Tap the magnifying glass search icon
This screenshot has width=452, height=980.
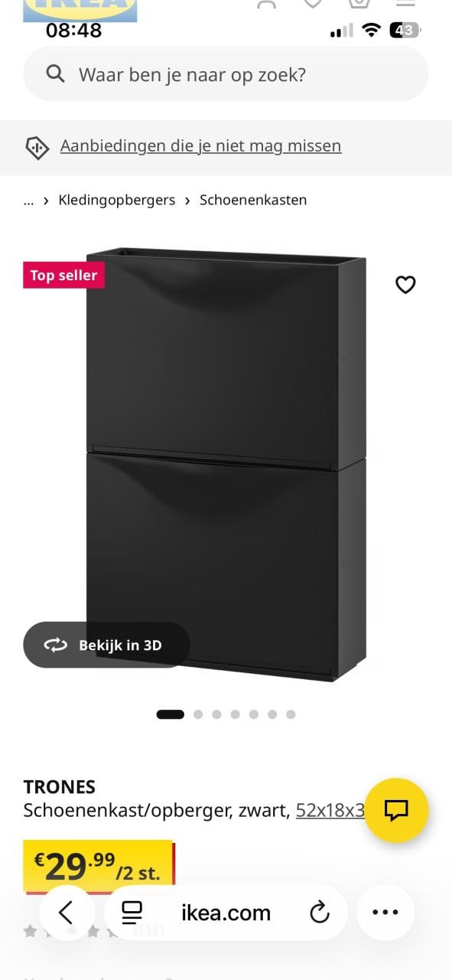55,73
